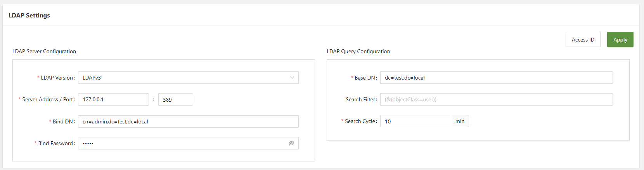
Task: Focus the Base DN input field
Action: click(x=496, y=78)
